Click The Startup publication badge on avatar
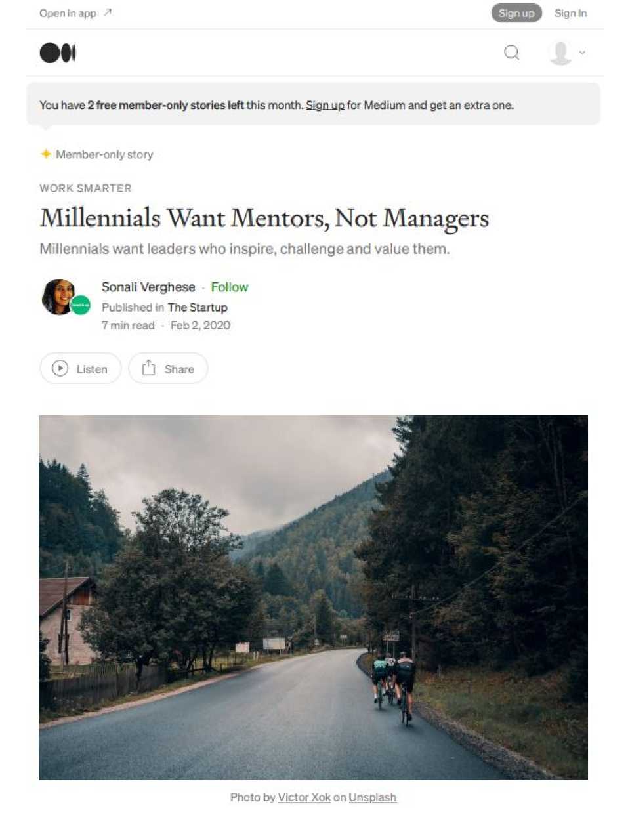 coord(80,306)
